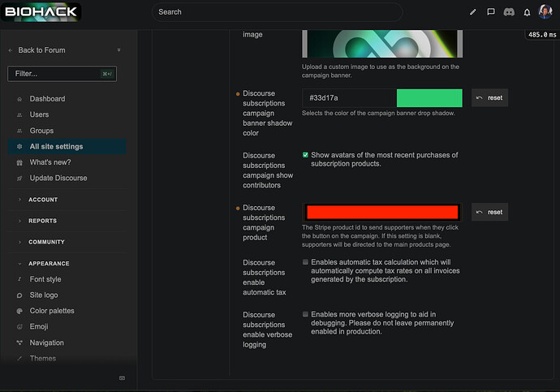Open Font style settings
Image resolution: width=560 pixels, height=392 pixels.
click(67, 279)
